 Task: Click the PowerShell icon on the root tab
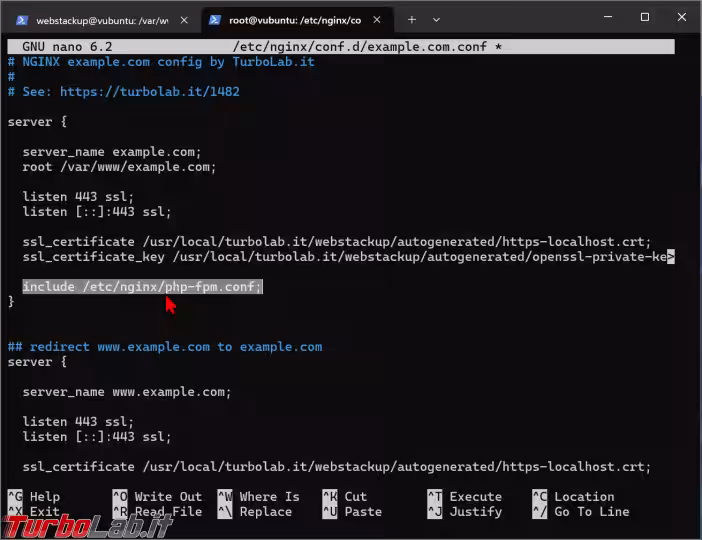(x=215, y=20)
